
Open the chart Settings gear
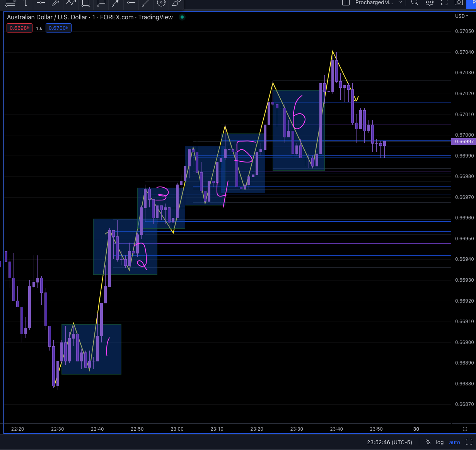click(x=429, y=3)
